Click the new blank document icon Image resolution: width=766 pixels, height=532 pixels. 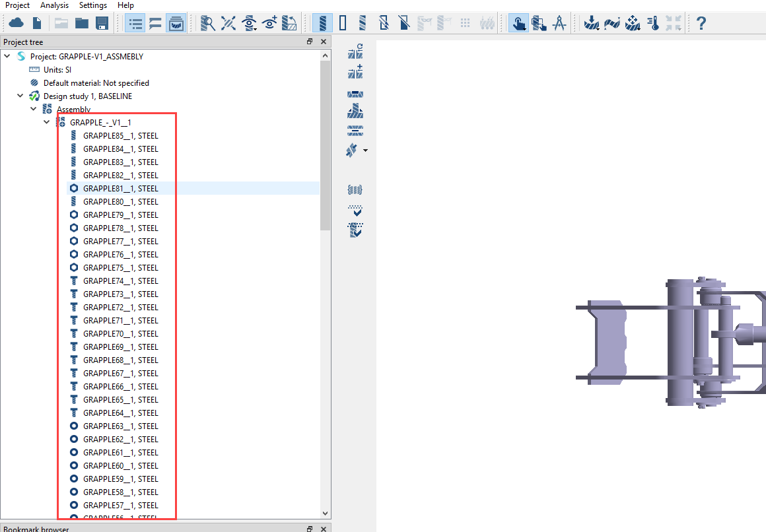tap(37, 24)
